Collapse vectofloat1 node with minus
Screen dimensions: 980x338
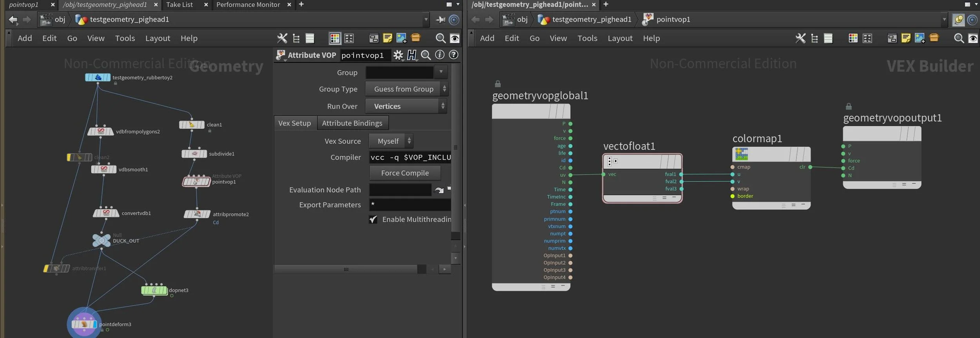(x=674, y=198)
